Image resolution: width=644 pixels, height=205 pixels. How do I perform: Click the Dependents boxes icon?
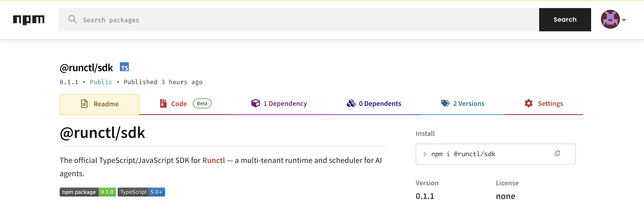tap(351, 103)
